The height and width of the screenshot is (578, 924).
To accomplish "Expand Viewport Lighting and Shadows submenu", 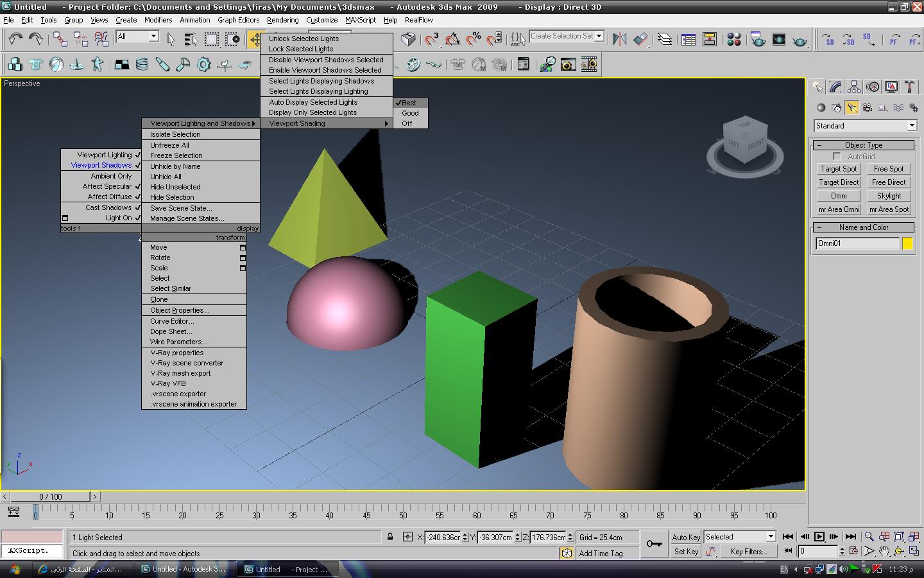I will (x=201, y=123).
